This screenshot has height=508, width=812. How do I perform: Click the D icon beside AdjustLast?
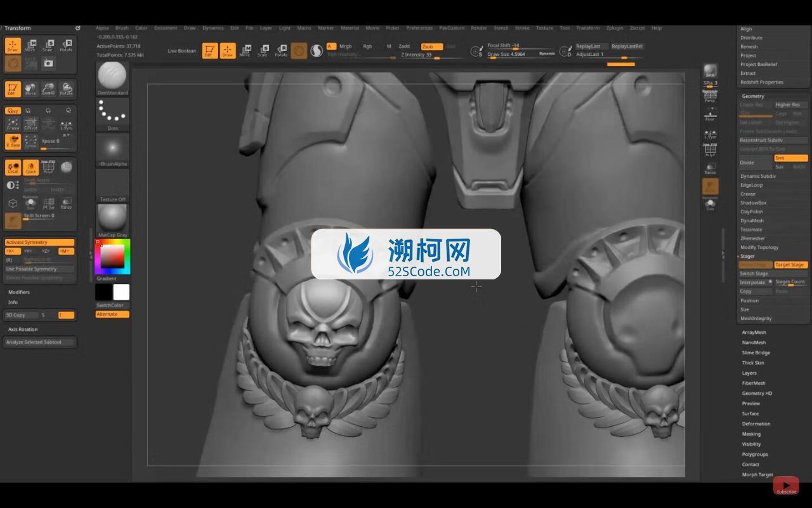[565, 51]
